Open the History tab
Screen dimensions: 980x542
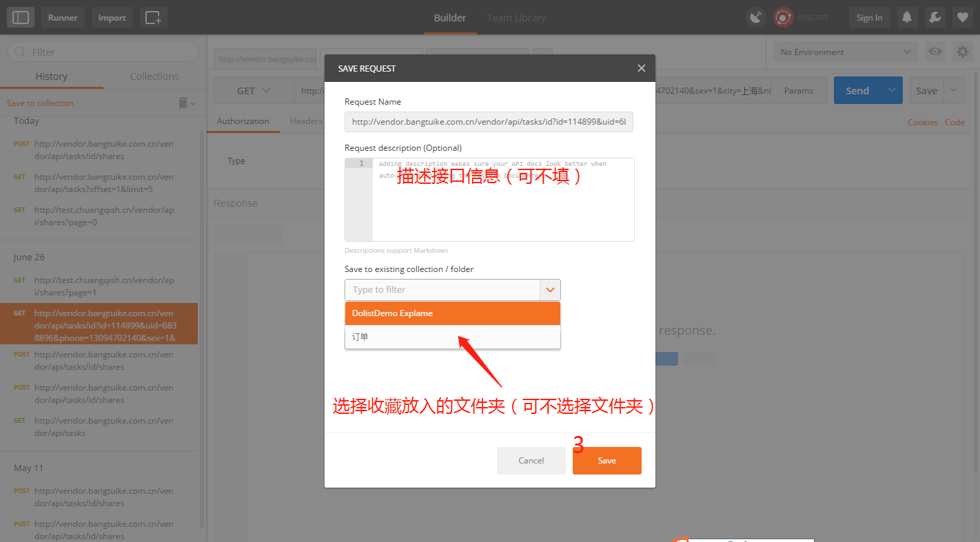(52, 76)
